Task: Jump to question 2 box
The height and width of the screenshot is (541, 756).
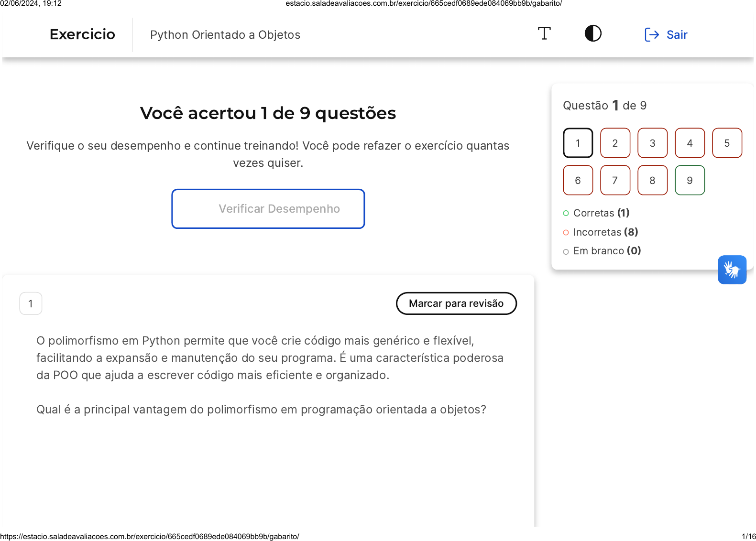Action: pyautogui.click(x=615, y=143)
